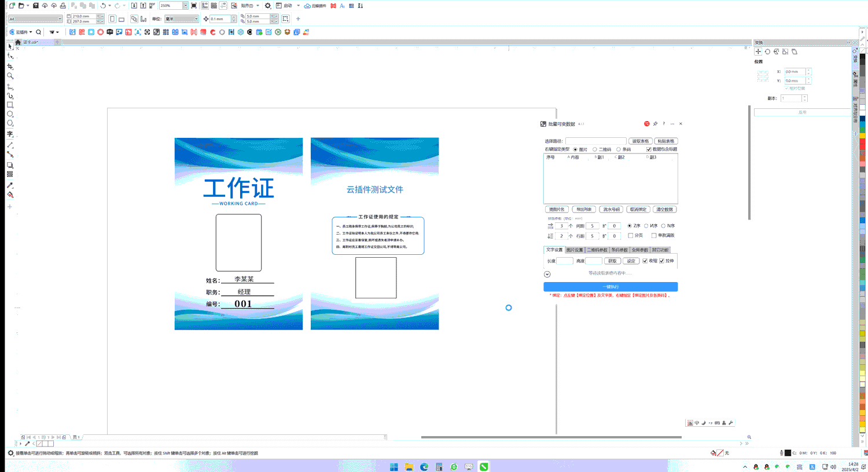Image resolution: width=868 pixels, height=472 pixels.
Task: Select the Drop Shadow tool
Action: [10, 165]
